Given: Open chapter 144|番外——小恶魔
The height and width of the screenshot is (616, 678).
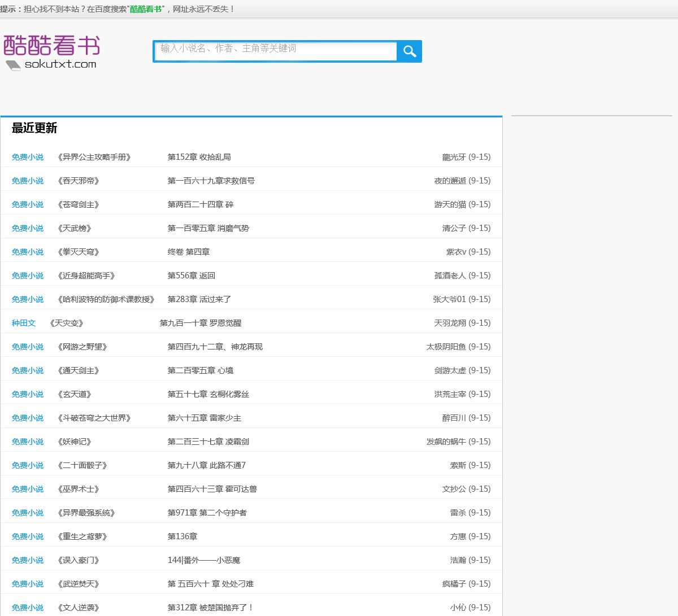Looking at the screenshot, I should (x=204, y=560).
